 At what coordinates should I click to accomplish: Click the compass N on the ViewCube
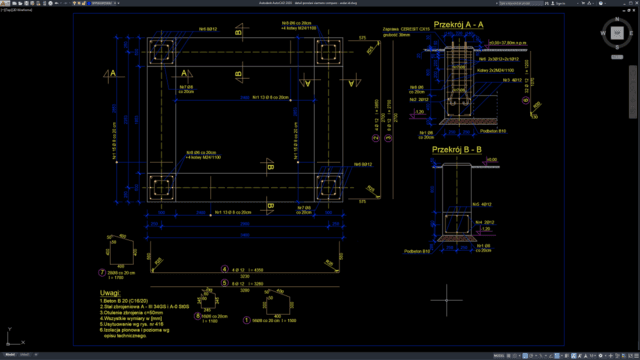617,19
